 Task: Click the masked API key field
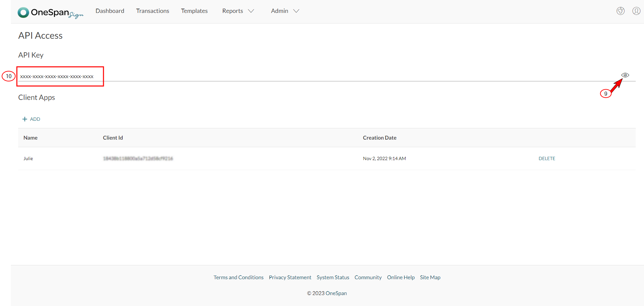pos(57,76)
